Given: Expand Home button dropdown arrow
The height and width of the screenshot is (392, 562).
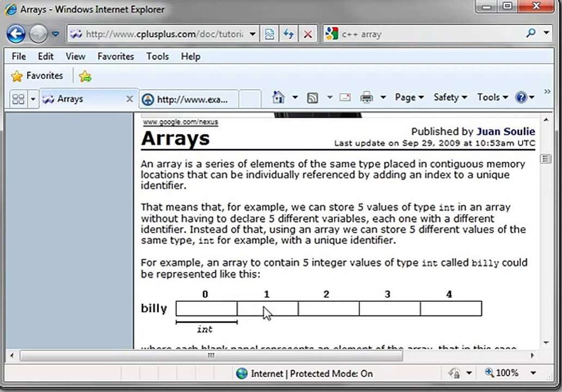Looking at the screenshot, I should (295, 97).
